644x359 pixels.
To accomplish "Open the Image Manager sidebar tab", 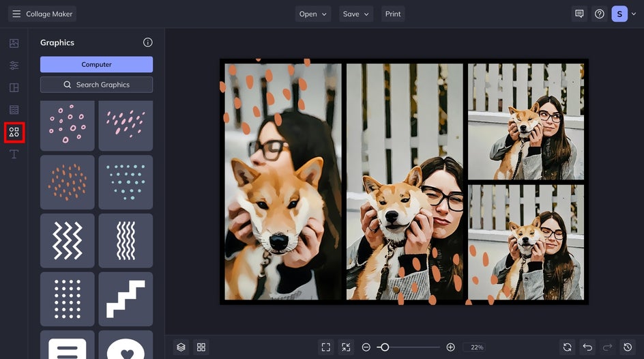I will coord(14,43).
